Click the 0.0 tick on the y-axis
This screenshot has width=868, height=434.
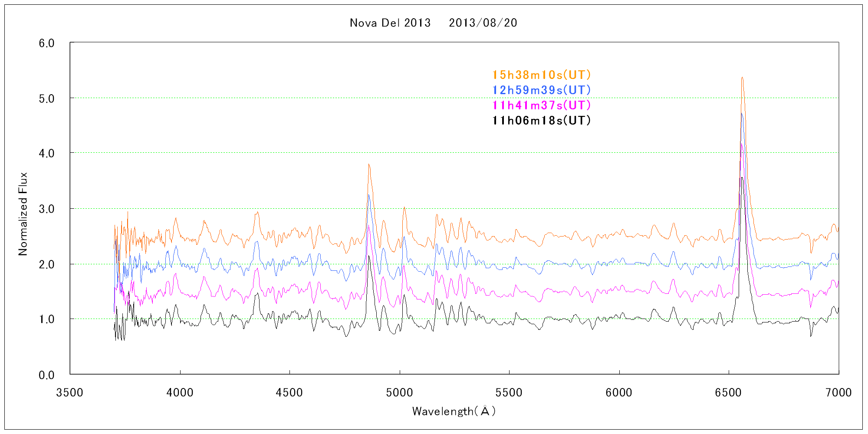46,375
